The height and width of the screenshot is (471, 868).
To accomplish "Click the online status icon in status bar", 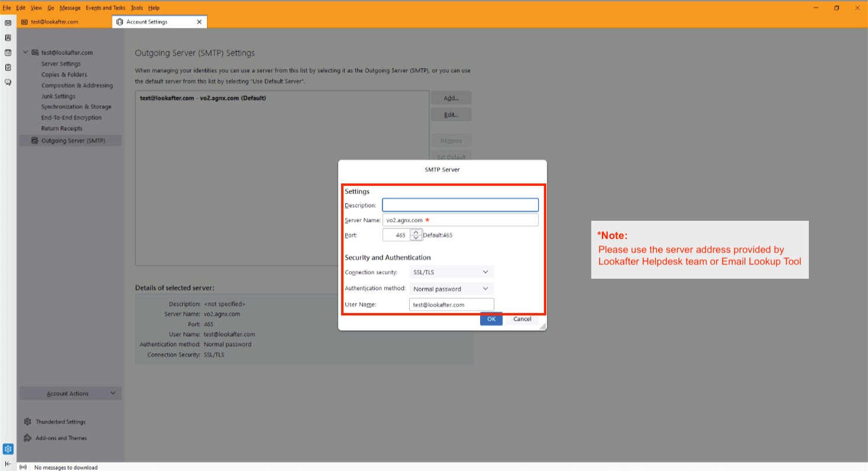I will tap(23, 467).
